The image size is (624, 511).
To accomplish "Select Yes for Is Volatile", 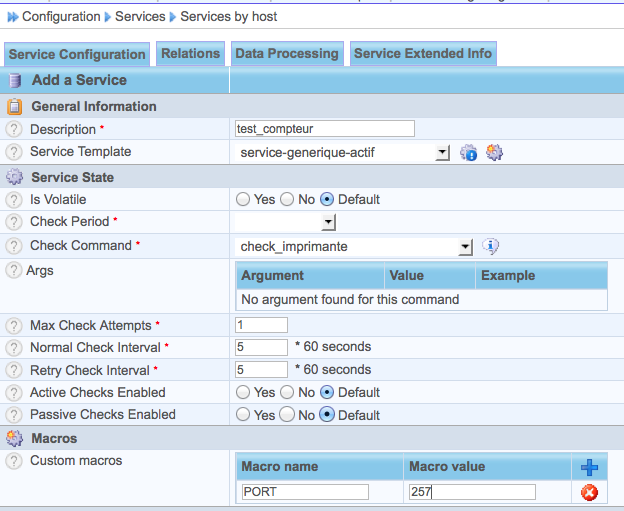I will click(243, 200).
